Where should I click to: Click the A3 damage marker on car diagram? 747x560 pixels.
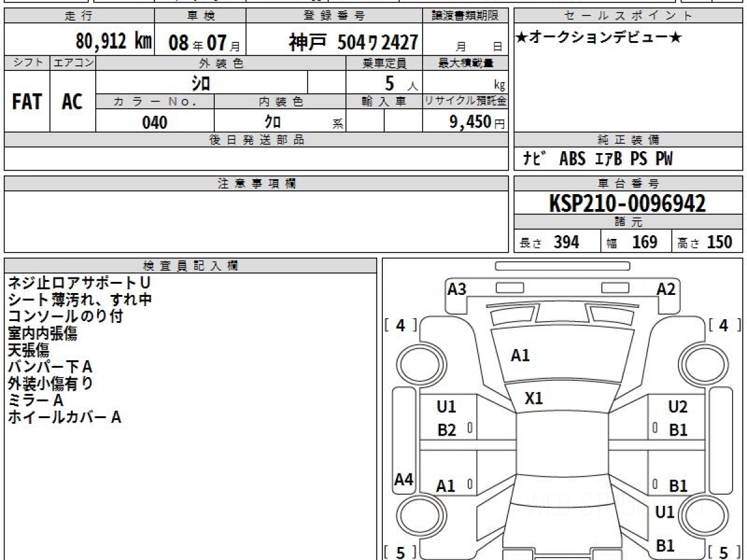point(457,289)
